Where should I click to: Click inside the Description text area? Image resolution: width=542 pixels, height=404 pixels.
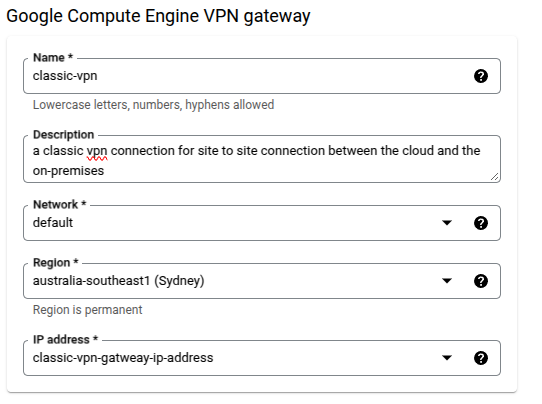click(262, 159)
